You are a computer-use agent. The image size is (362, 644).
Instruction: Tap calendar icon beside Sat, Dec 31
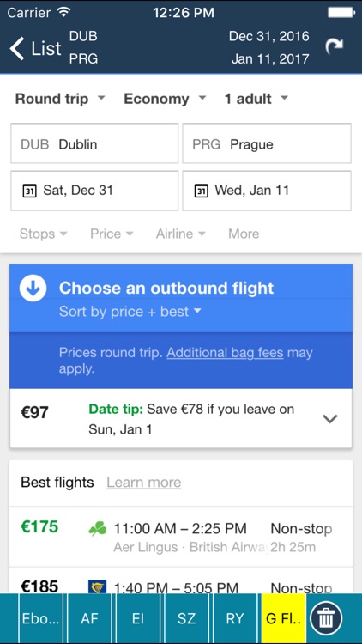pyautogui.click(x=29, y=191)
